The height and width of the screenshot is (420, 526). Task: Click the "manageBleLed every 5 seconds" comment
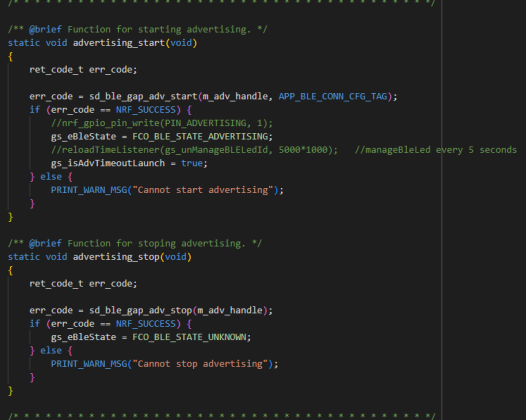pos(436,150)
